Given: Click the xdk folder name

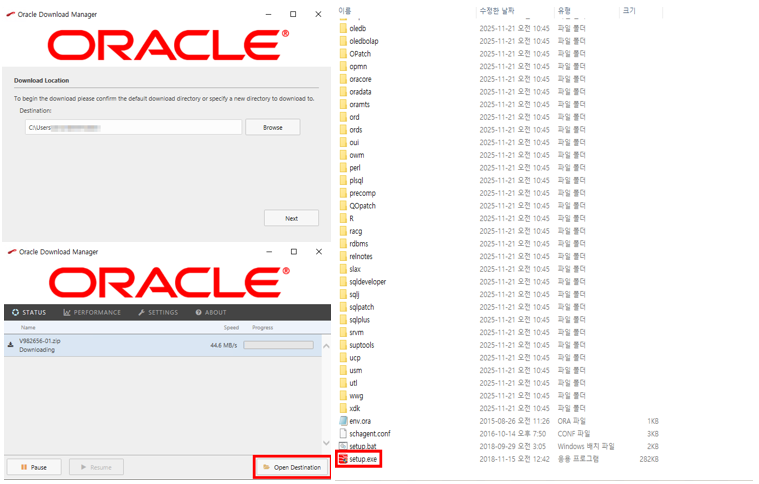Looking at the screenshot, I should pyautogui.click(x=355, y=408).
